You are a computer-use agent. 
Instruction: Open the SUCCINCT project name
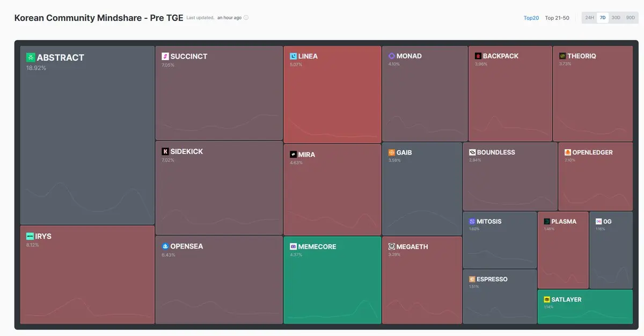(189, 56)
